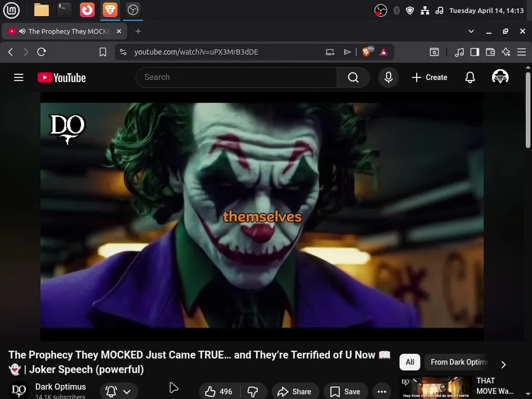Like the video with 496 likes
This screenshot has width=532, height=399.
(219, 392)
